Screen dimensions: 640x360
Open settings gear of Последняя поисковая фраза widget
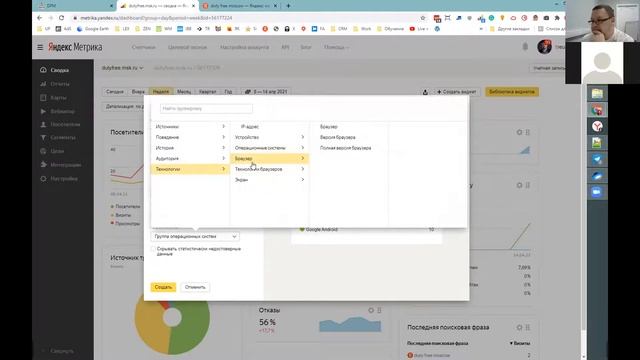coord(519,327)
